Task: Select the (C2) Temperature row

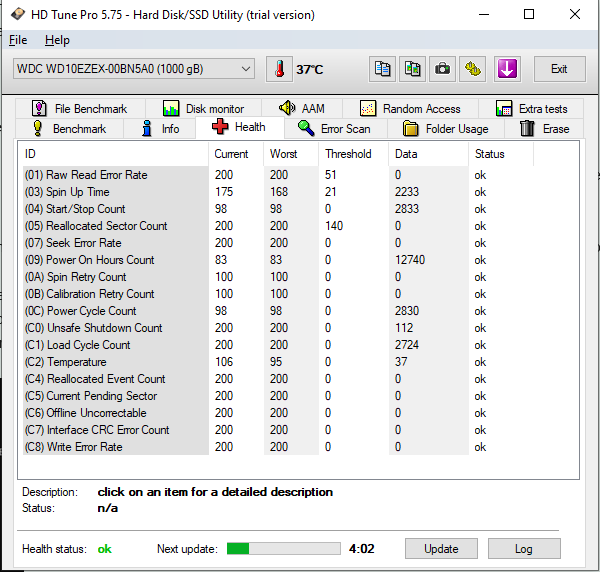Action: 278,362
